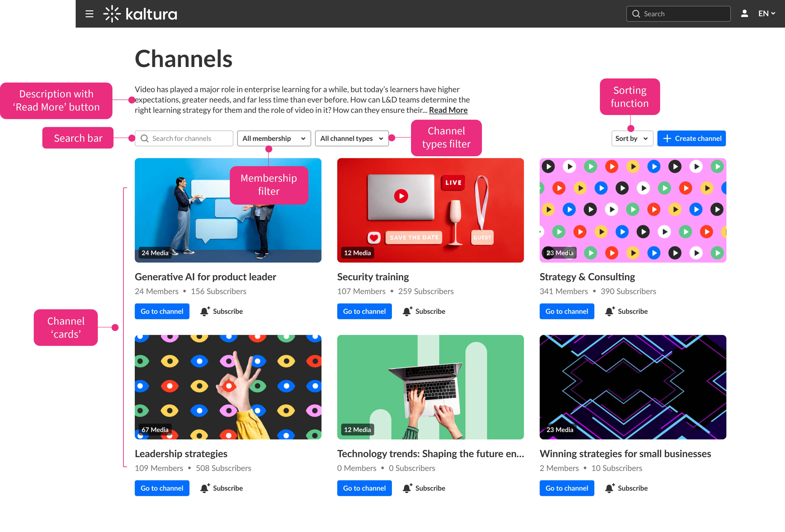This screenshot has height=532, width=785.
Task: Click bell icon for Leadership strategies
Action: (205, 488)
